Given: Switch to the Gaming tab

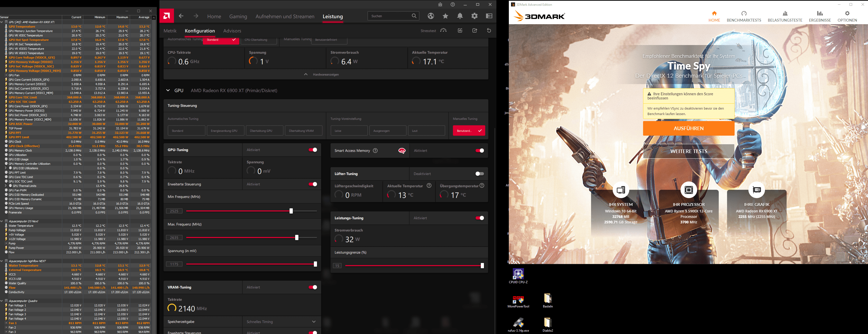Looking at the screenshot, I should click(x=238, y=16).
